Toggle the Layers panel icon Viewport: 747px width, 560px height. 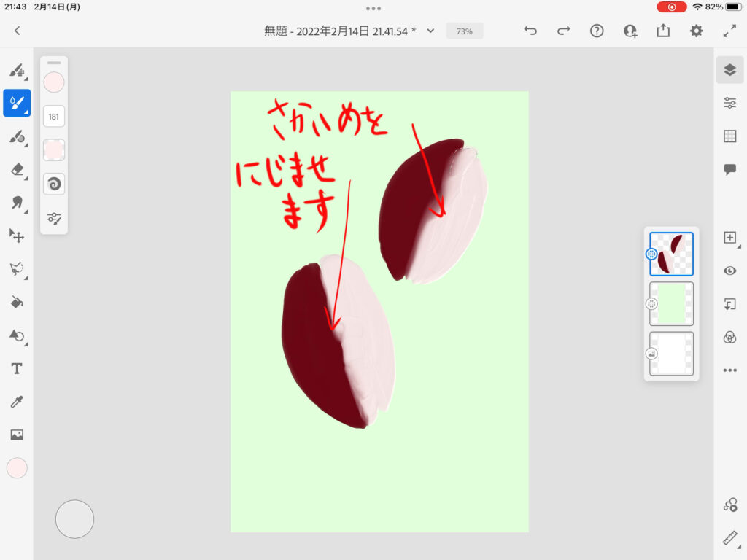pyautogui.click(x=729, y=69)
